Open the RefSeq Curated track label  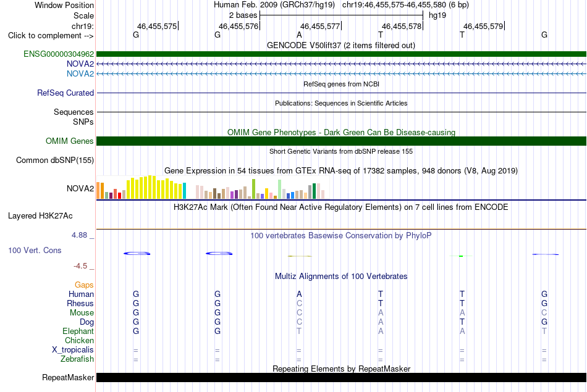pos(65,93)
